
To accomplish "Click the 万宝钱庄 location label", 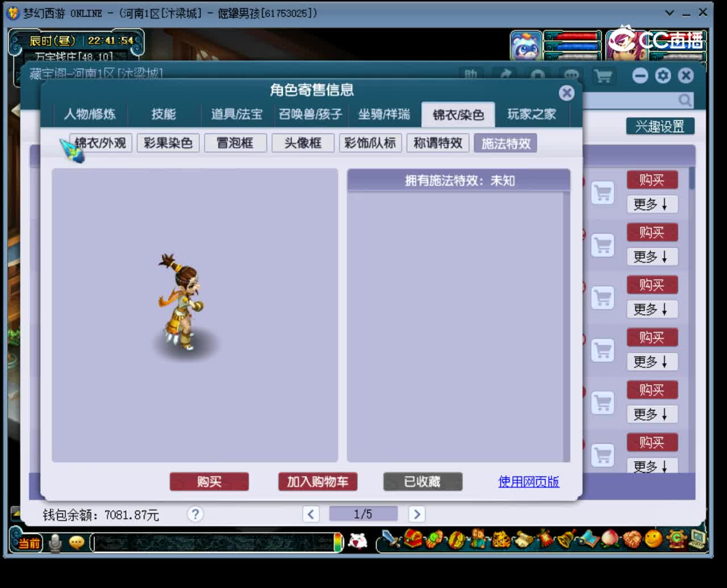I will [x=74, y=56].
